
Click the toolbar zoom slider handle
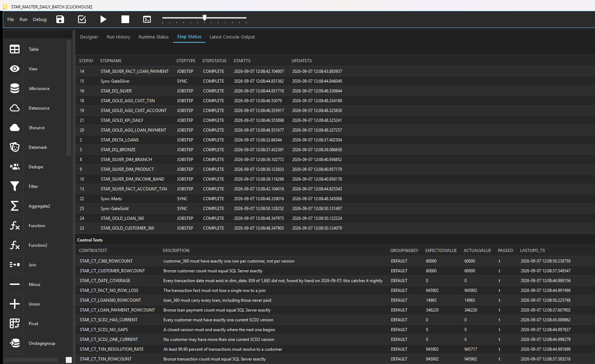click(x=204, y=17)
